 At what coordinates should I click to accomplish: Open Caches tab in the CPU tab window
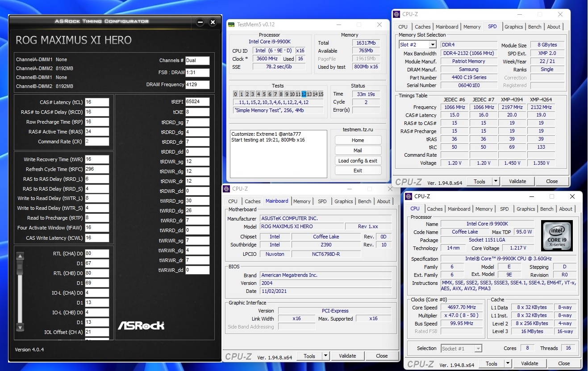tap(435, 209)
